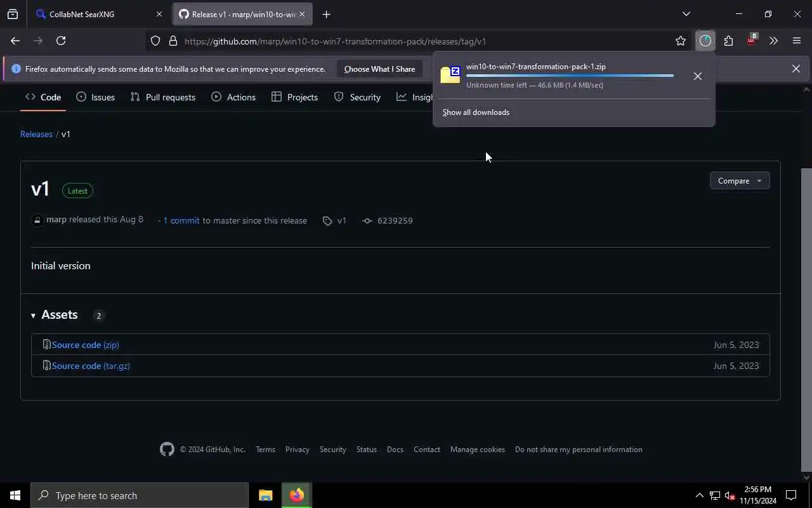Image resolution: width=812 pixels, height=508 pixels.
Task: Open the notification center icon
Action: [x=791, y=495]
